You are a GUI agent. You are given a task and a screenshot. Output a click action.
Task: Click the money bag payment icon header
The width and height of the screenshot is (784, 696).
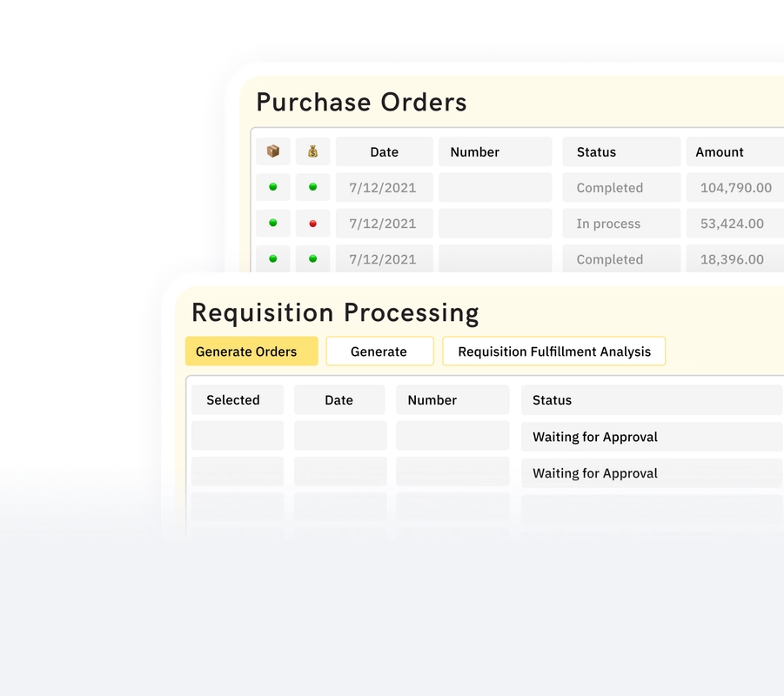pos(312,151)
